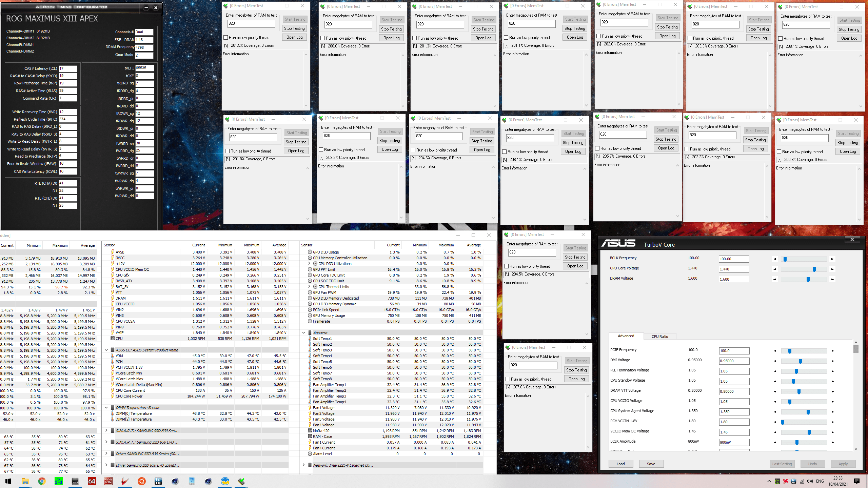Click the VRM temperature sensor icon
This screenshot has width=868, height=488.
tap(112, 356)
